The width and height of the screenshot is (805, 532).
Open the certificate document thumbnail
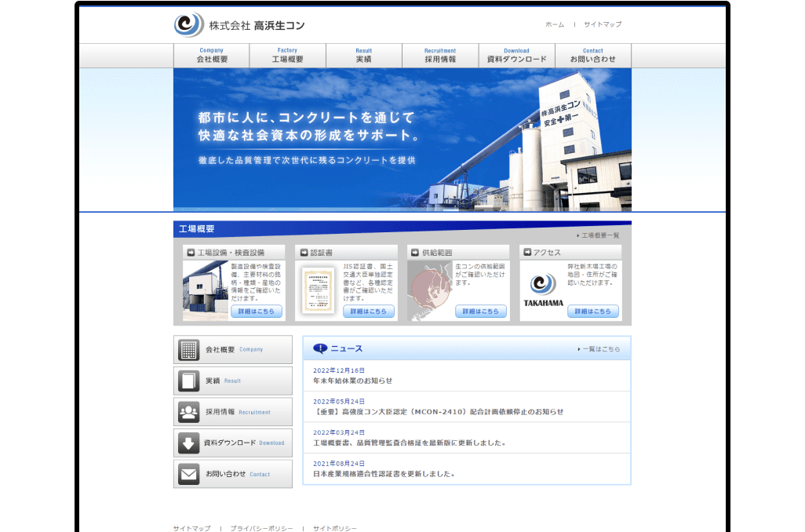pyautogui.click(x=318, y=290)
